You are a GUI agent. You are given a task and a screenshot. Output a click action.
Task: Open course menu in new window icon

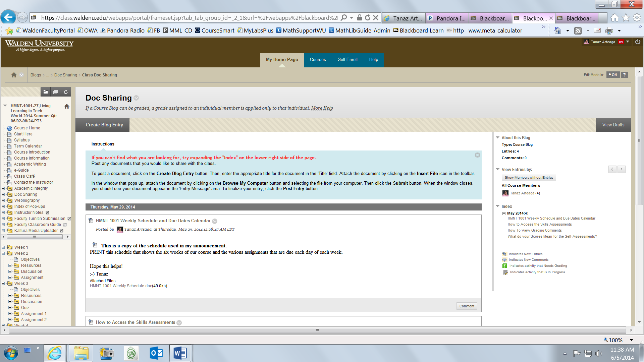click(56, 92)
